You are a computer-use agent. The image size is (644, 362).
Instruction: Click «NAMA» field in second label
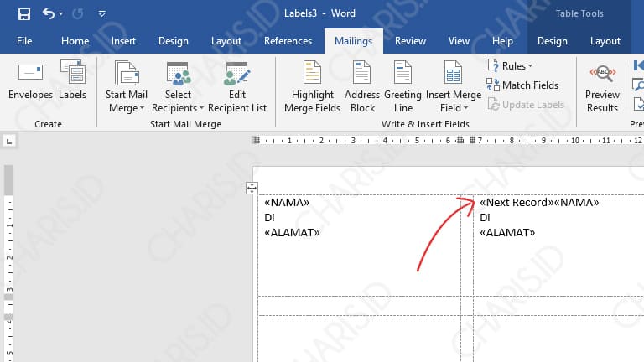(576, 202)
